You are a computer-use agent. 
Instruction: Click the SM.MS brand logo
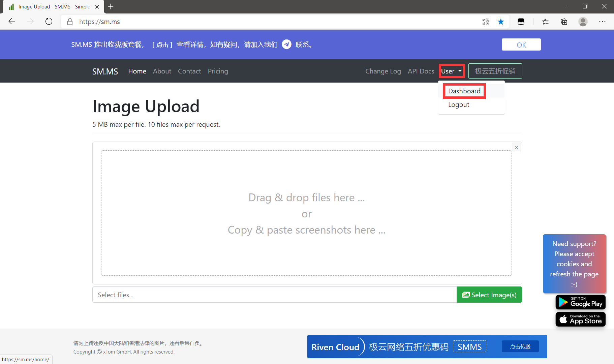point(105,71)
